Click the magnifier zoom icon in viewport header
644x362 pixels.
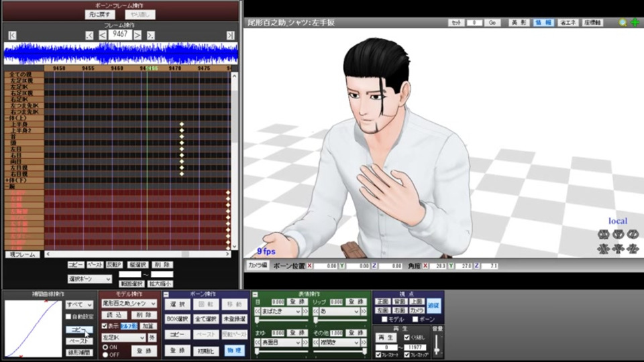point(623,23)
